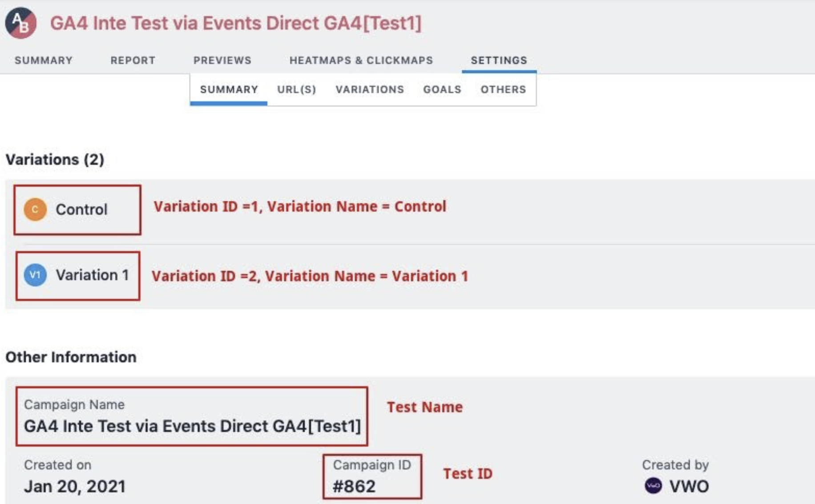This screenshot has height=504, width=815.
Task: Click the VWO creator name
Action: [689, 486]
